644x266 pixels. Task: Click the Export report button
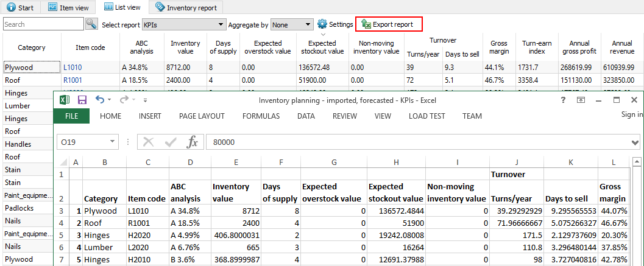tap(388, 24)
